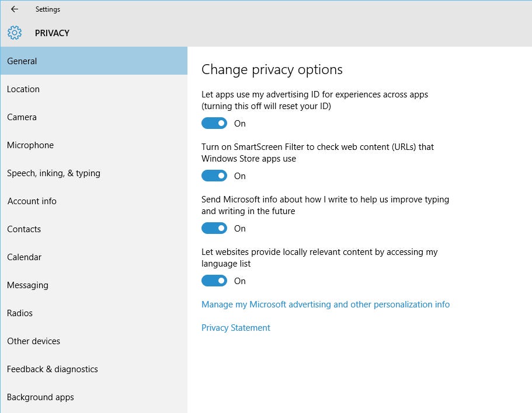Open the Contacts privacy page

coord(24,229)
